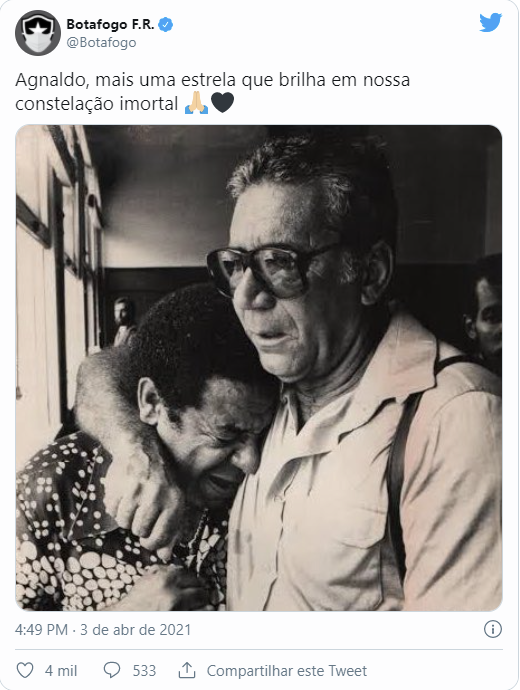Open the Botafogo profile avatar

38,33
